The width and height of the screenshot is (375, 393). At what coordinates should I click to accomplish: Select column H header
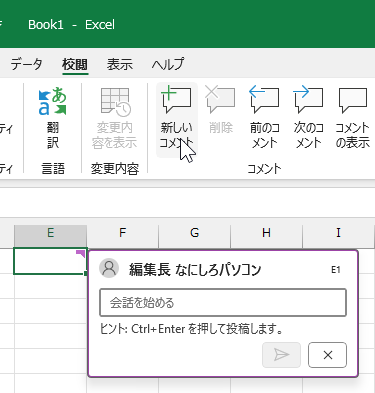tap(266, 233)
